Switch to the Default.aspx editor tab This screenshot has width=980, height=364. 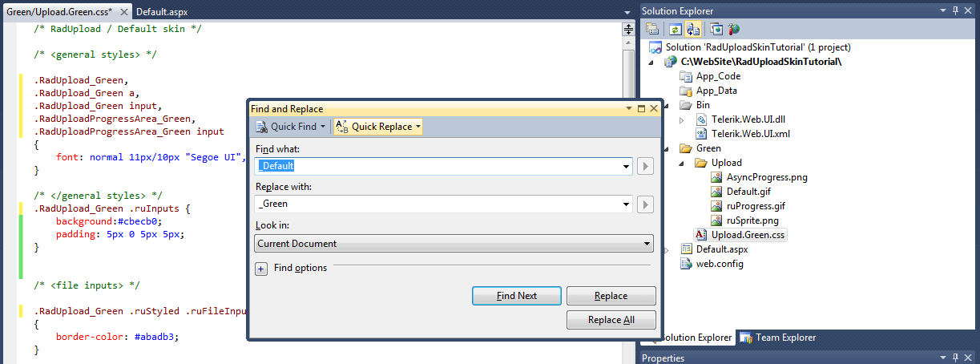162,11
